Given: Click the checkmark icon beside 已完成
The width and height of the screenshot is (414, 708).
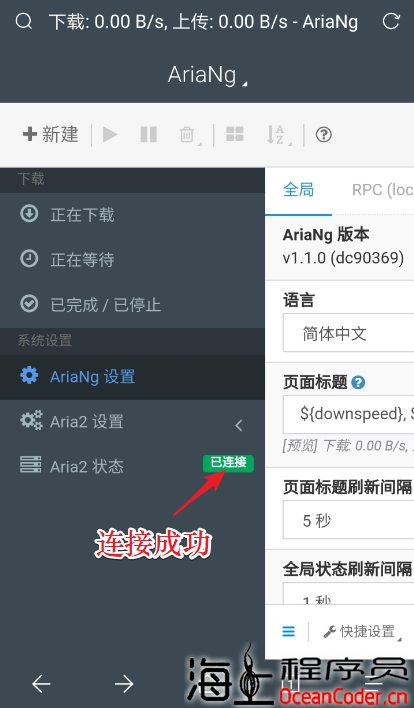Looking at the screenshot, I should (29, 303).
